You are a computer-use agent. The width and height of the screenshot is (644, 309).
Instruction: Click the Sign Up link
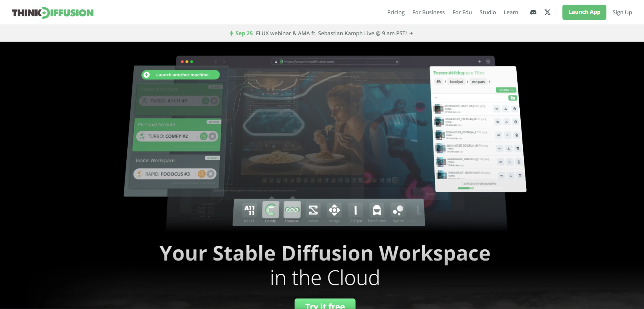[622, 12]
